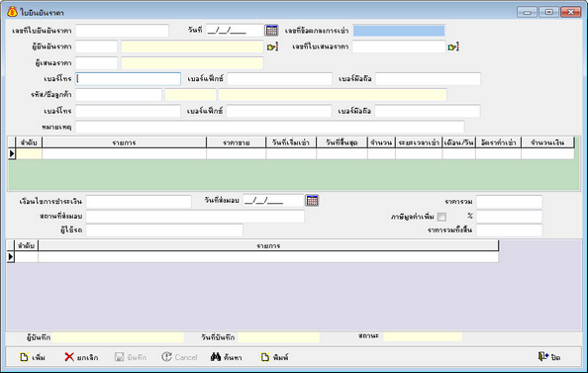Click lookup icon beside ผู้ยืนยันราคา field
The image size is (588, 373).
tap(272, 47)
